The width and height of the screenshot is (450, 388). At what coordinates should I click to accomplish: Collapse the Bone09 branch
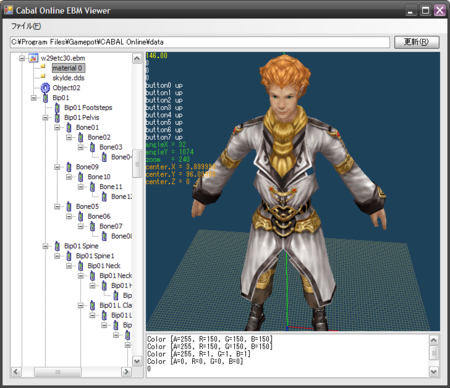coord(57,167)
